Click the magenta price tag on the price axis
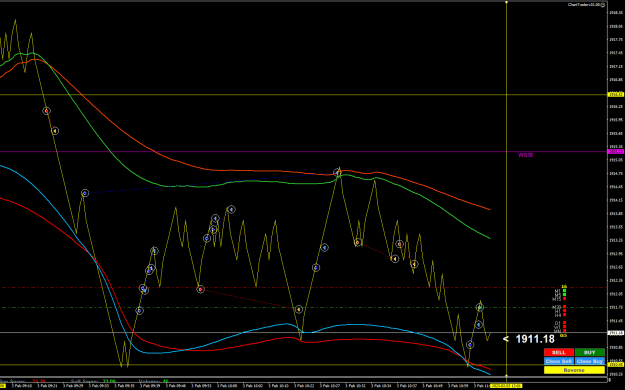Screen dimensions: 625x390 (616, 152)
